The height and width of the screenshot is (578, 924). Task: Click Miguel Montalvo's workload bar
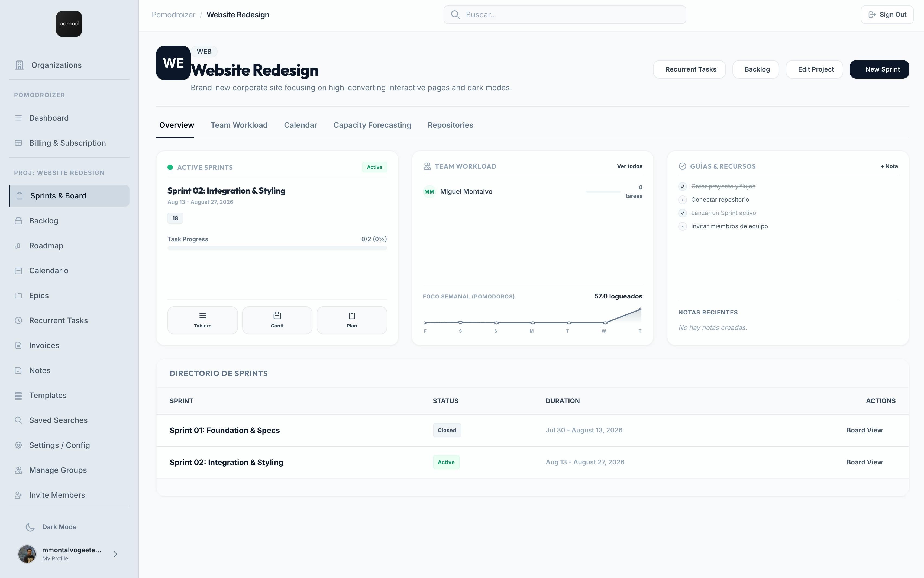[x=603, y=191]
